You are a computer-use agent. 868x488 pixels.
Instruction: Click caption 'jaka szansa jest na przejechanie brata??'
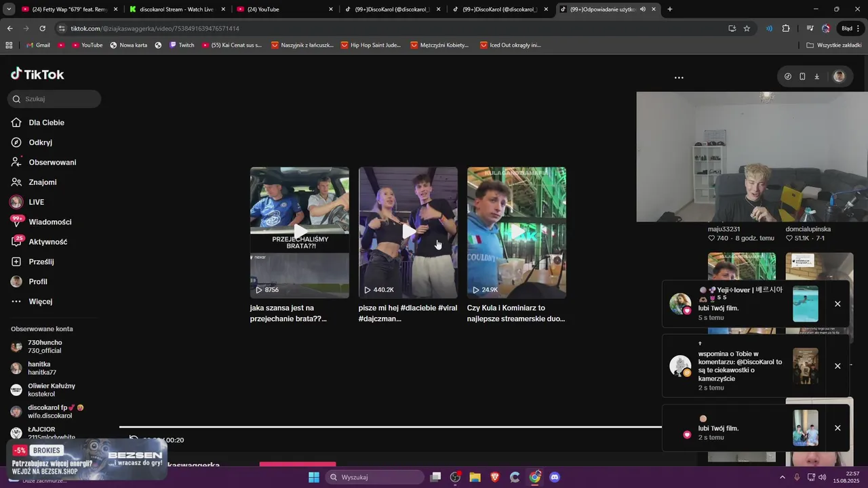(288, 313)
